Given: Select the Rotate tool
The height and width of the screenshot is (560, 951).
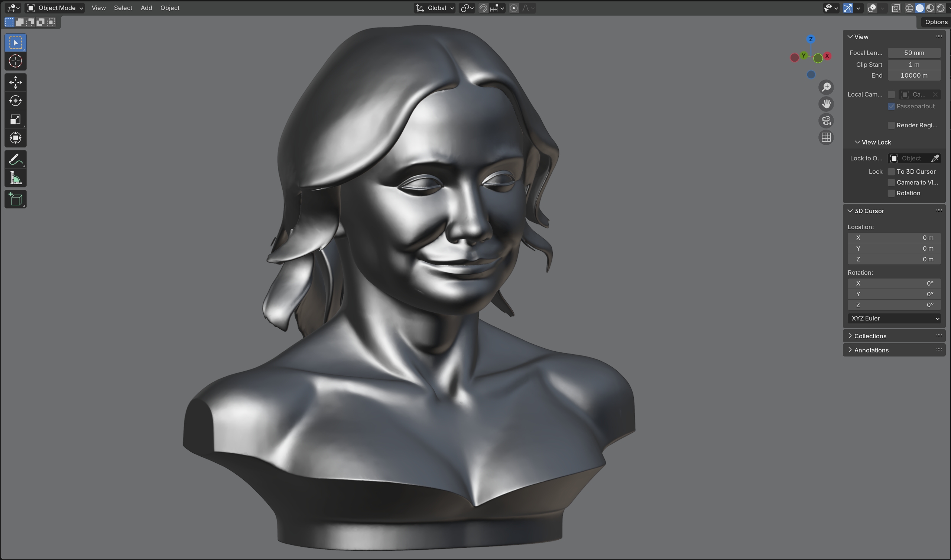Looking at the screenshot, I should [16, 101].
